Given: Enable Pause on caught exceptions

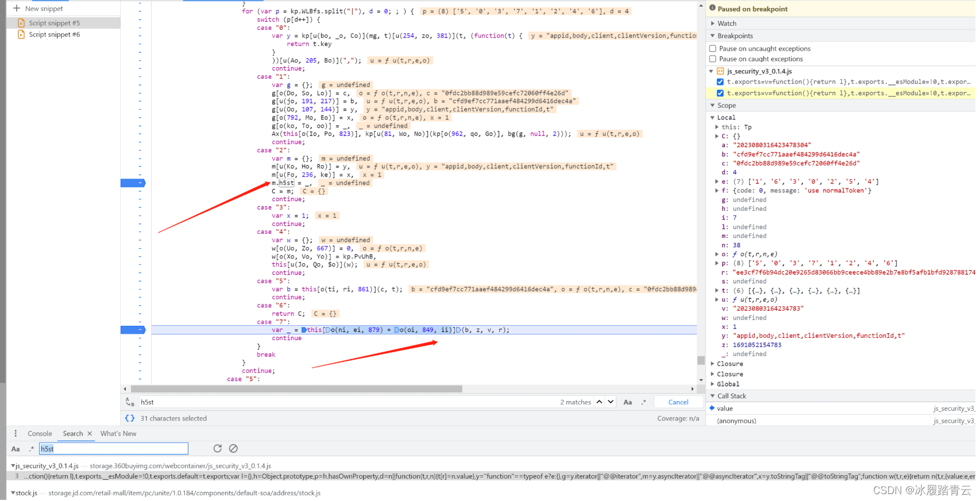Looking at the screenshot, I should click(x=713, y=59).
